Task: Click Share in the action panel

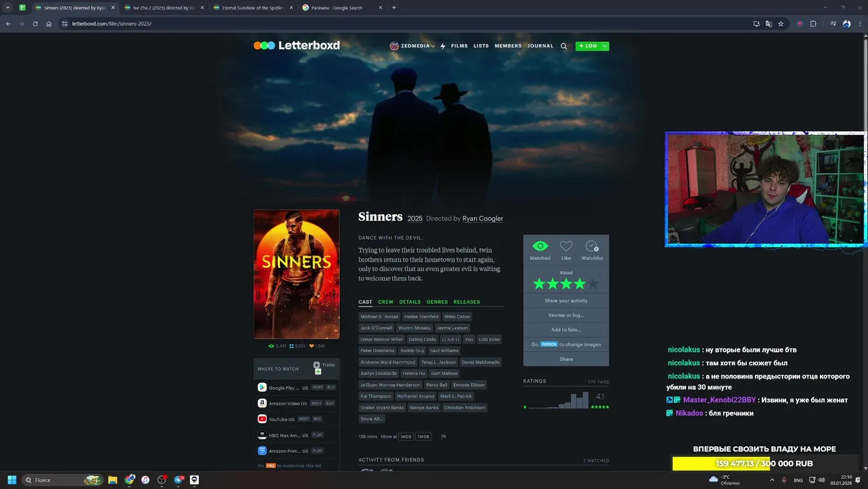Action: click(x=566, y=359)
